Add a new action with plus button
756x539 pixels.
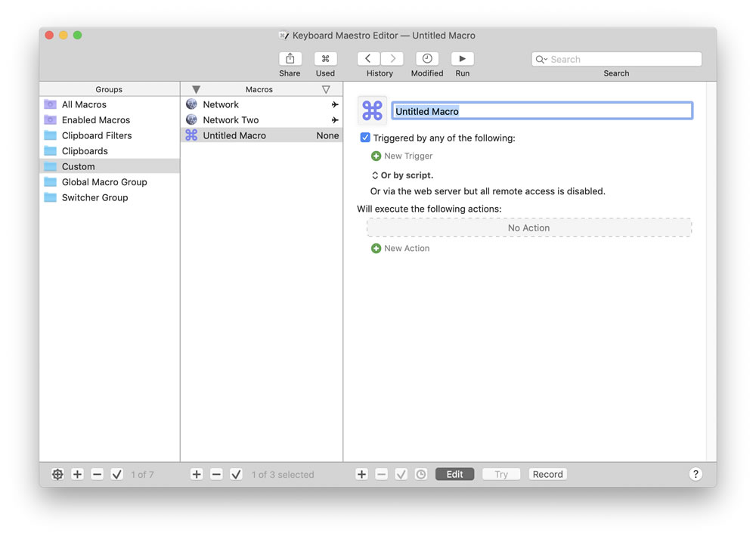click(x=361, y=475)
